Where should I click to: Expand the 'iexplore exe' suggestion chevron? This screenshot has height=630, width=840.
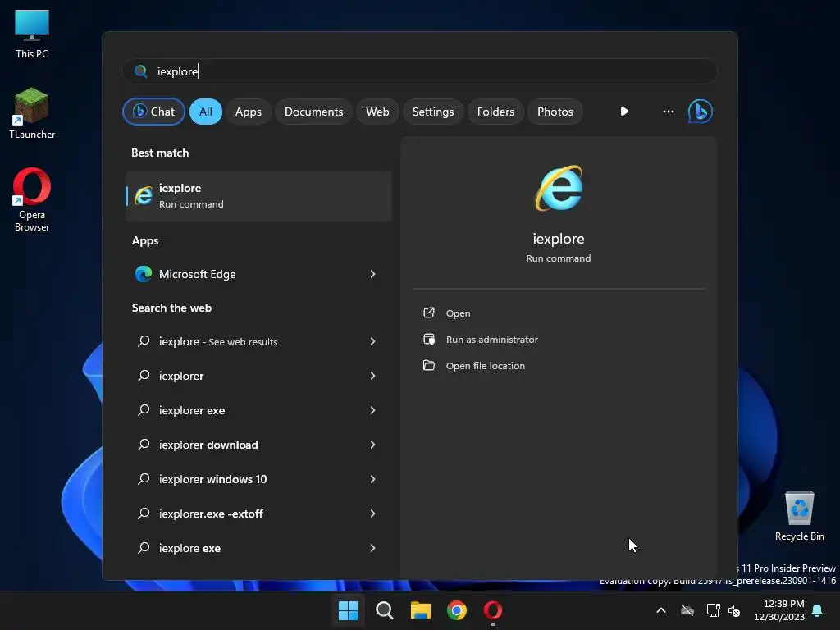(373, 548)
